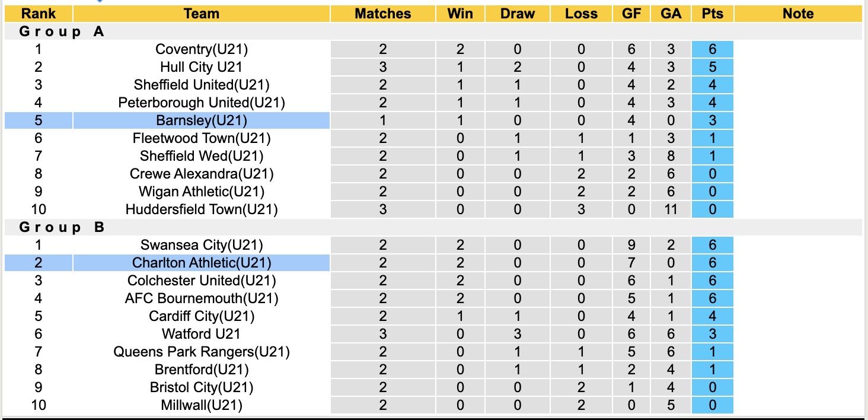Open Sheffield Wed(U21) team link

point(202,156)
